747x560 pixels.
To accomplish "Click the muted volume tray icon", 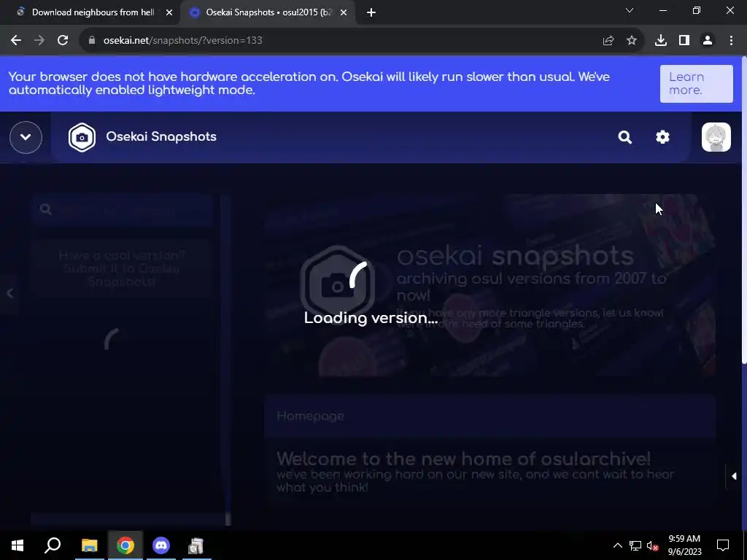I will (653, 545).
